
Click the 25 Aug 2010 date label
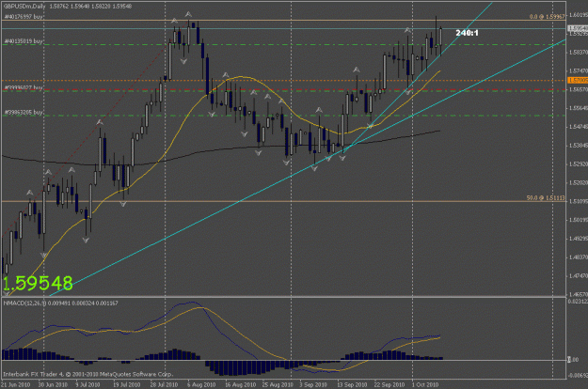(x=278, y=384)
